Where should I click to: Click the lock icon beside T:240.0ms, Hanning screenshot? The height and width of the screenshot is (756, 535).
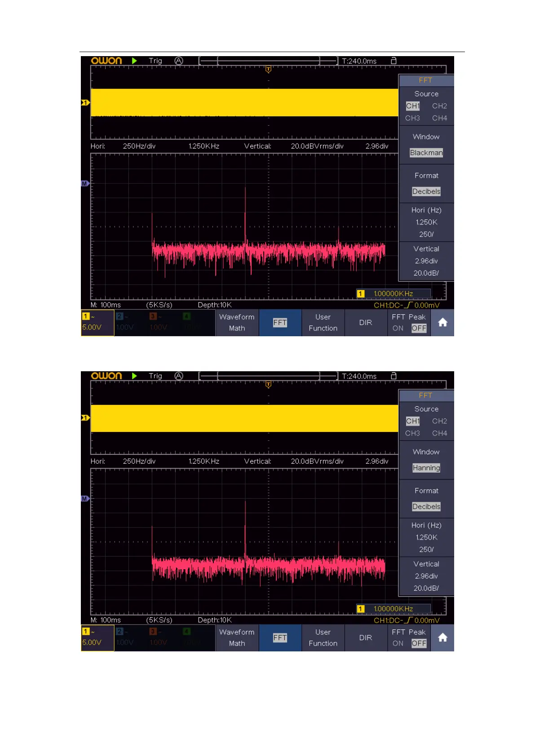(x=394, y=376)
